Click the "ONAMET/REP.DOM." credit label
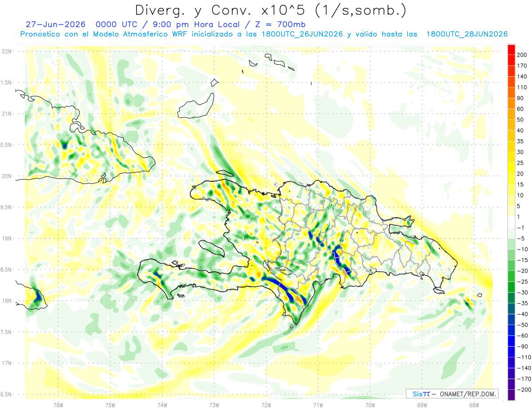This screenshot has height=411, width=532. [x=467, y=394]
